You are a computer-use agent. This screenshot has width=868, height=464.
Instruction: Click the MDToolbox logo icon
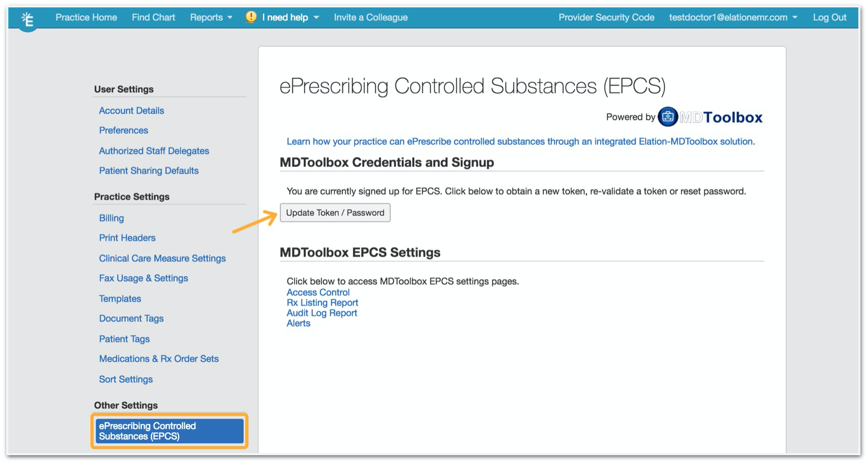pos(667,117)
